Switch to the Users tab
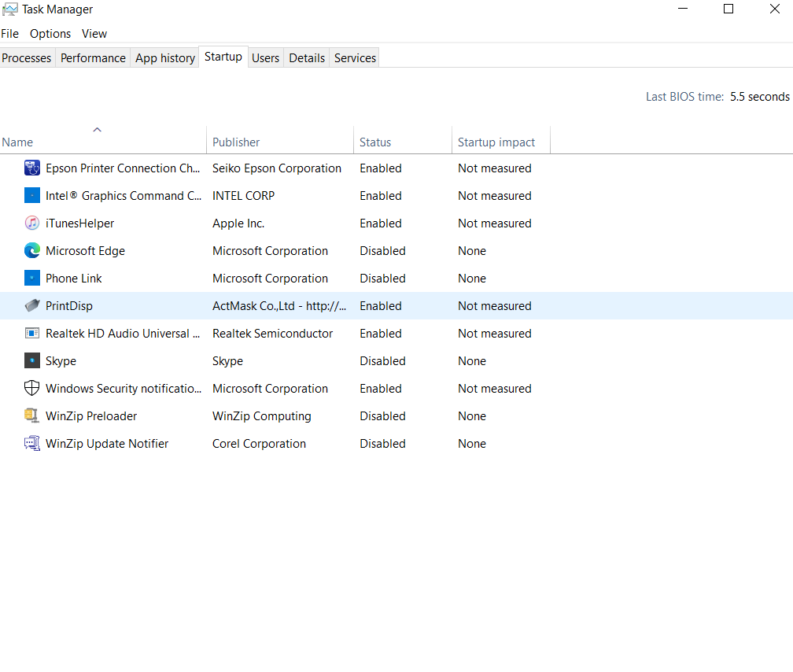793x672 pixels. pos(266,58)
